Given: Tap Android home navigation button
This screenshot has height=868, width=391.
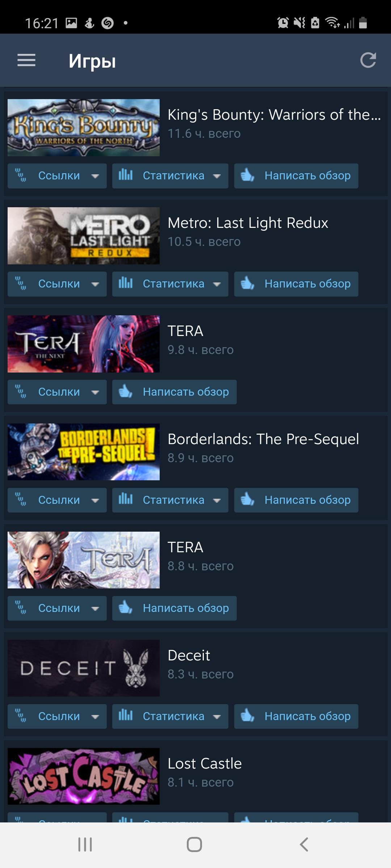Looking at the screenshot, I should 194,844.
